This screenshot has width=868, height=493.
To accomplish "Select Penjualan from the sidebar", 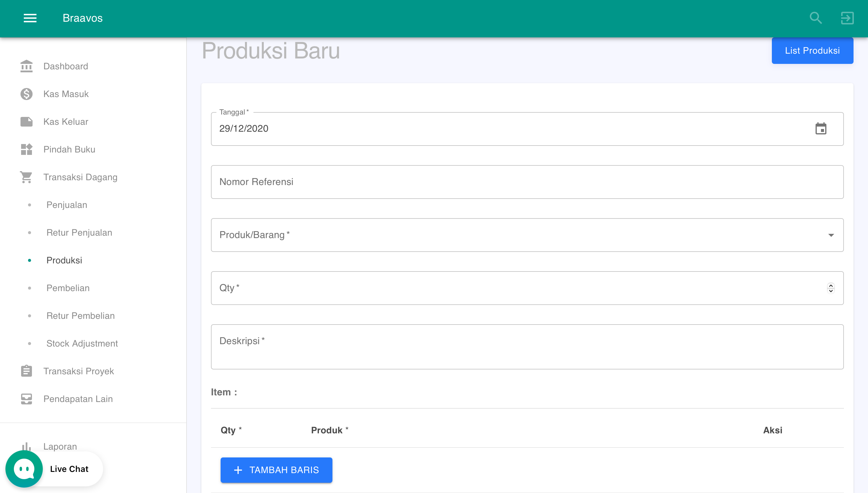I will [x=67, y=205].
